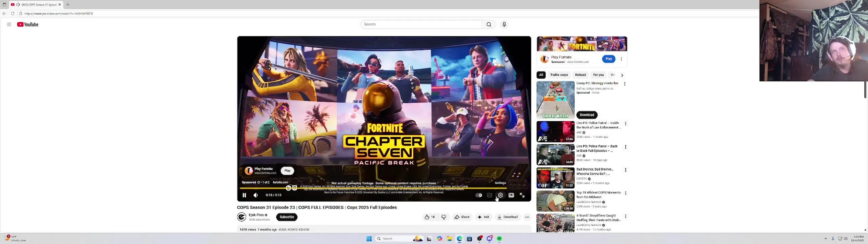Select the Related filter chip
Image resolution: width=868 pixels, height=244 pixels.
[x=580, y=75]
